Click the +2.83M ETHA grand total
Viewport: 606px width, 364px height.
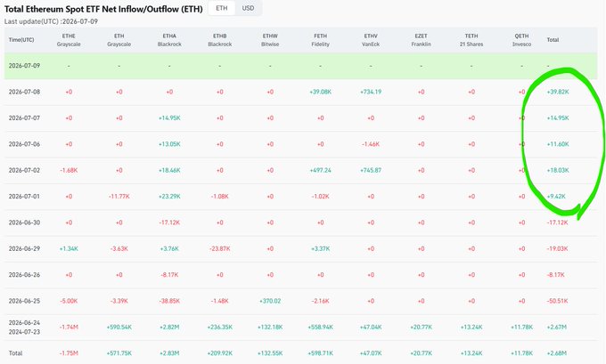[x=169, y=353]
